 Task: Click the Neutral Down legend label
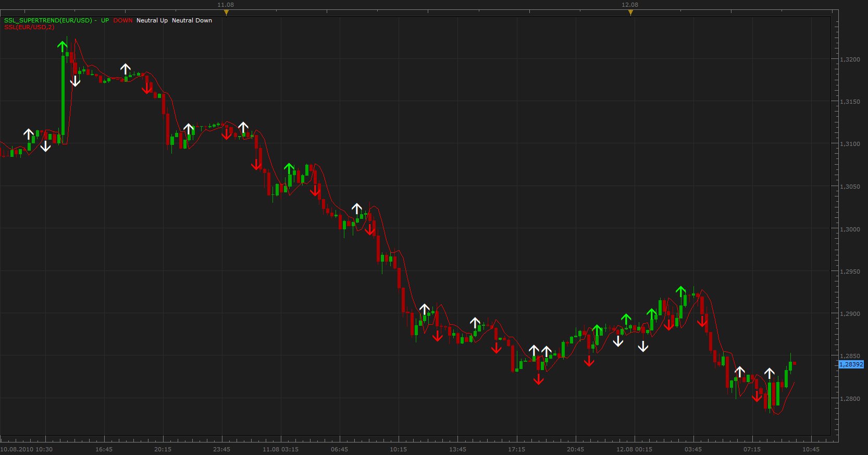point(192,20)
